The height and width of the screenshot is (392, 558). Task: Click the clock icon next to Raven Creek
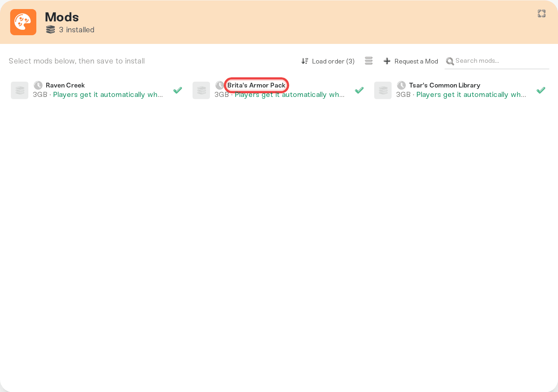point(38,85)
